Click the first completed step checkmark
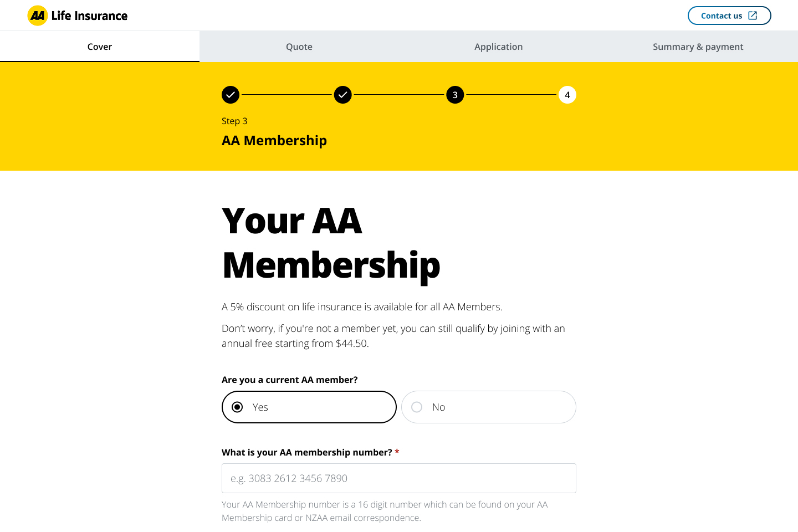798x532 pixels. click(x=231, y=95)
